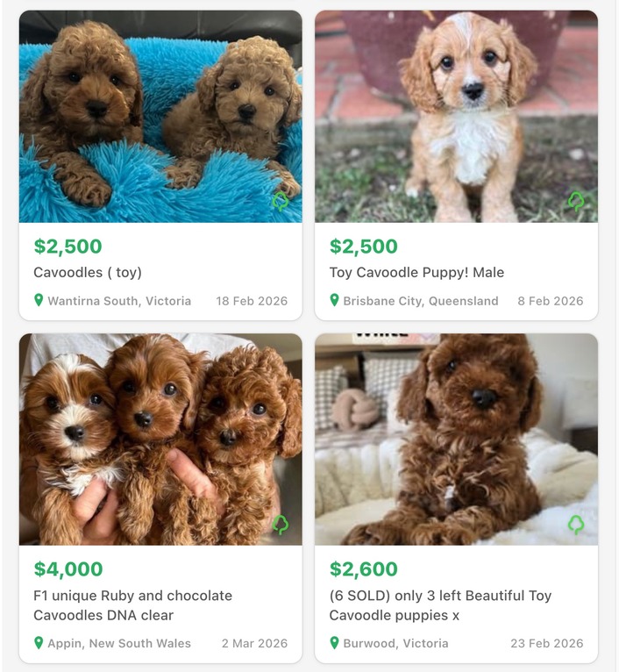Click the "Brisbane City, Queensland" location text

tap(420, 301)
